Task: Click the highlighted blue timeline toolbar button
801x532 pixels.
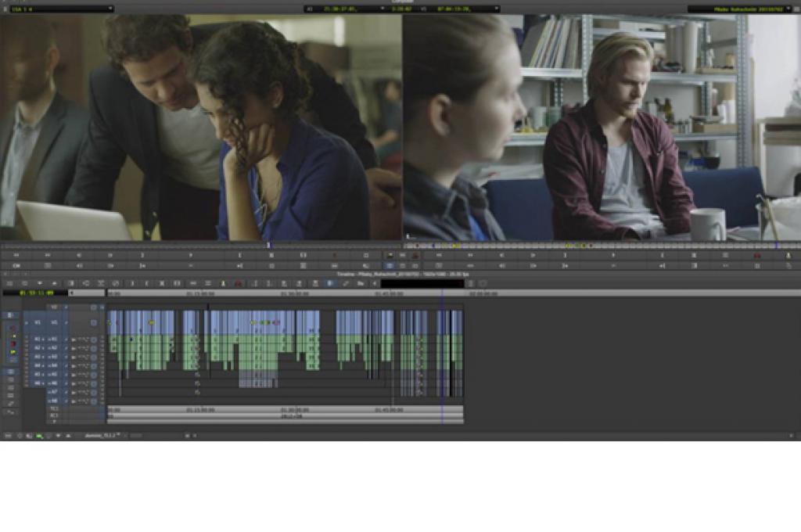Action: pyautogui.click(x=330, y=283)
